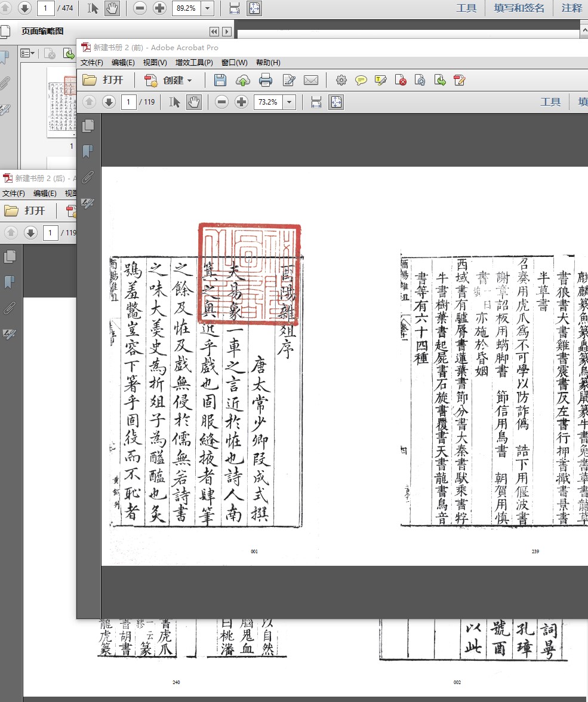Activate the text selection cursor tool beside 1 / 119
This screenshot has height=702, width=588.
[174, 102]
